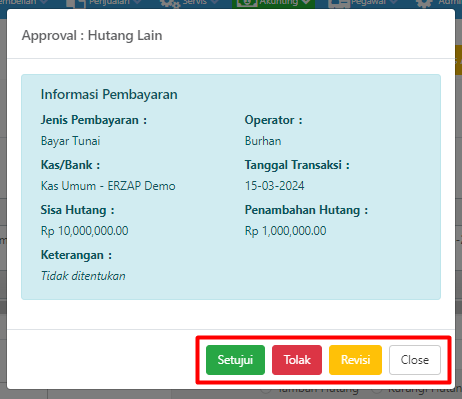Click the "Bayar Tunai" payment type value
The image size is (462, 399).
coord(70,141)
